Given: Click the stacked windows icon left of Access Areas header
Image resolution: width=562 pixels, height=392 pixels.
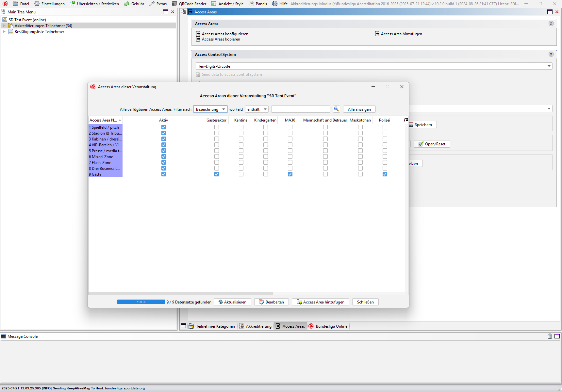Looking at the screenshot, I should (183, 11).
